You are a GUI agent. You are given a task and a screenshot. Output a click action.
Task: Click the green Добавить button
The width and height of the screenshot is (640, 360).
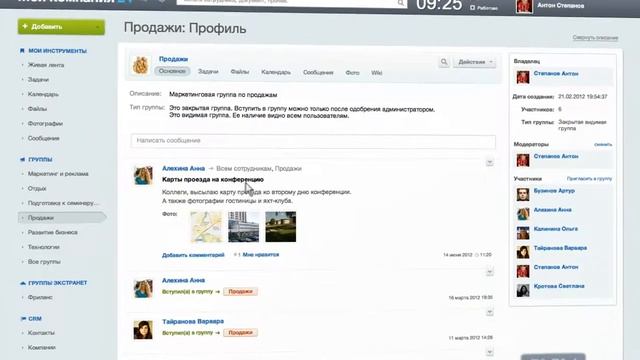(x=61, y=27)
